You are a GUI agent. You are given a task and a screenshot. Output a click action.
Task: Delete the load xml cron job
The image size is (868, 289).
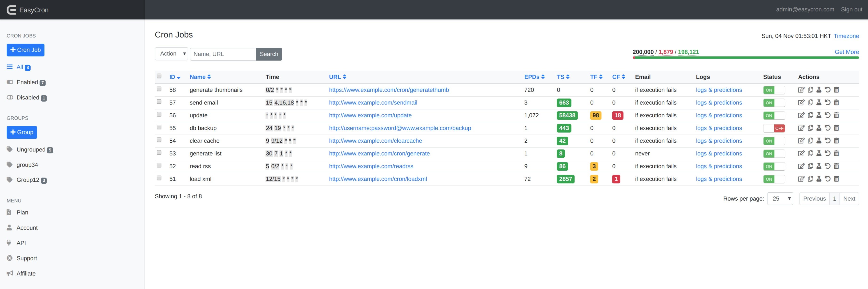pyautogui.click(x=836, y=179)
